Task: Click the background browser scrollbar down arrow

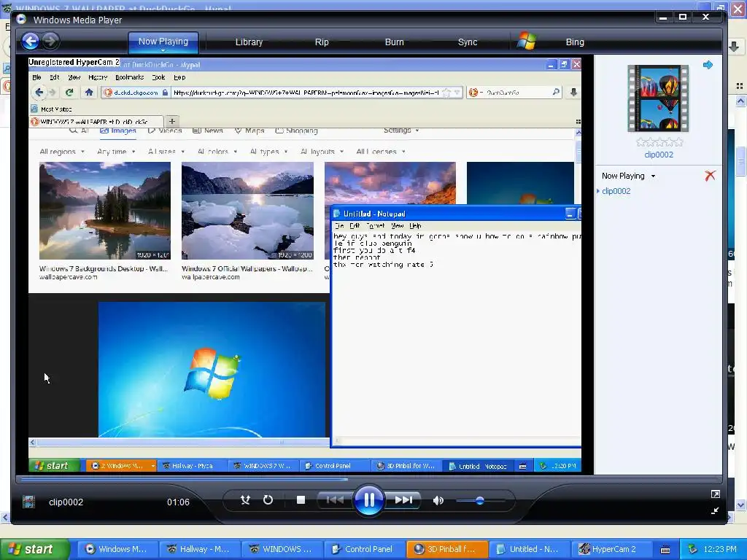Action: coord(741,505)
